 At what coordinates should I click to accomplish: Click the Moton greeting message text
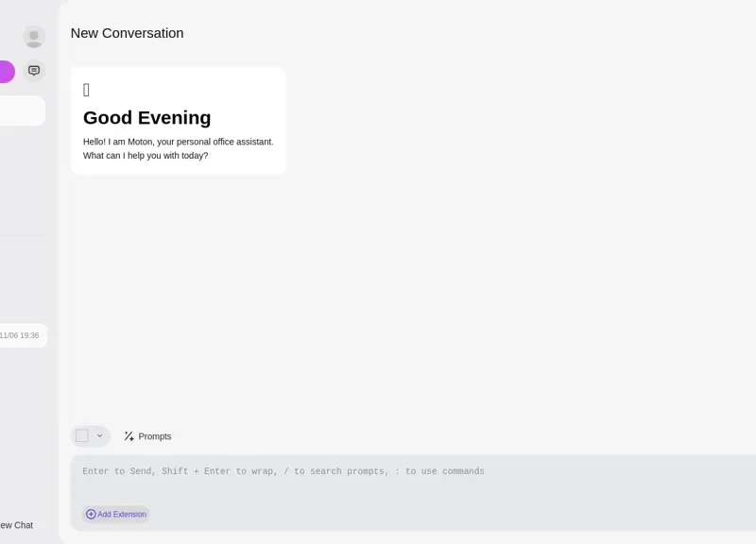click(178, 148)
